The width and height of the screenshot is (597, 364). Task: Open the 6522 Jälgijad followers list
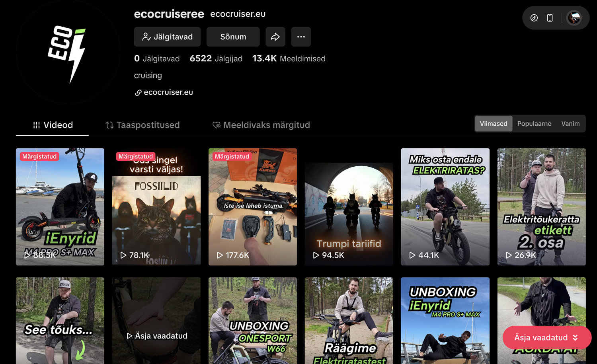click(x=216, y=58)
